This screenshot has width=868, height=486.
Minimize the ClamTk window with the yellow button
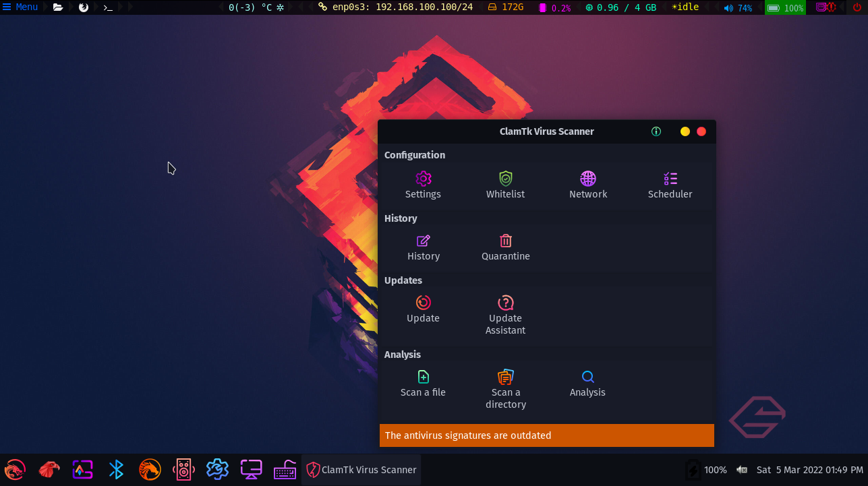click(x=685, y=131)
